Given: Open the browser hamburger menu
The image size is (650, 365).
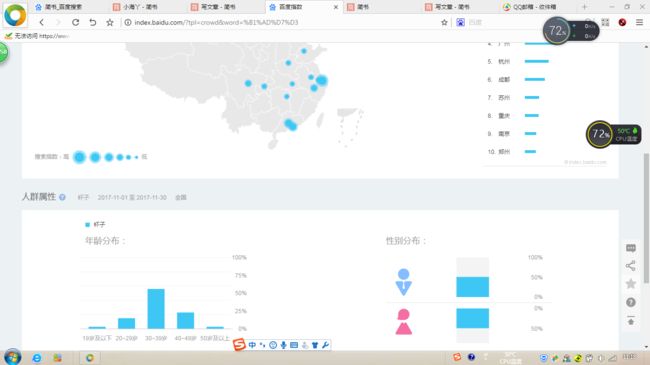Looking at the screenshot, I should pyautogui.click(x=640, y=22).
